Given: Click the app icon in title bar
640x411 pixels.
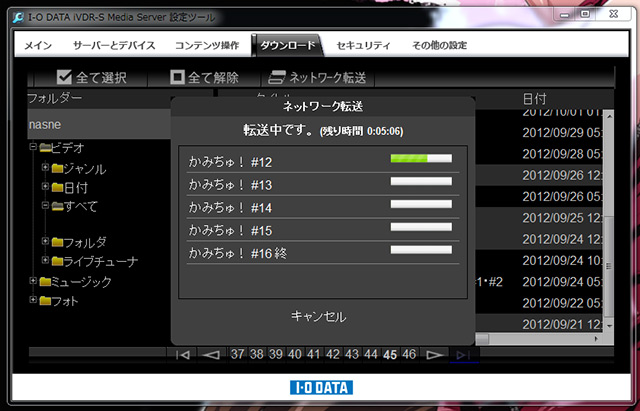Looking at the screenshot, I should point(18,18).
